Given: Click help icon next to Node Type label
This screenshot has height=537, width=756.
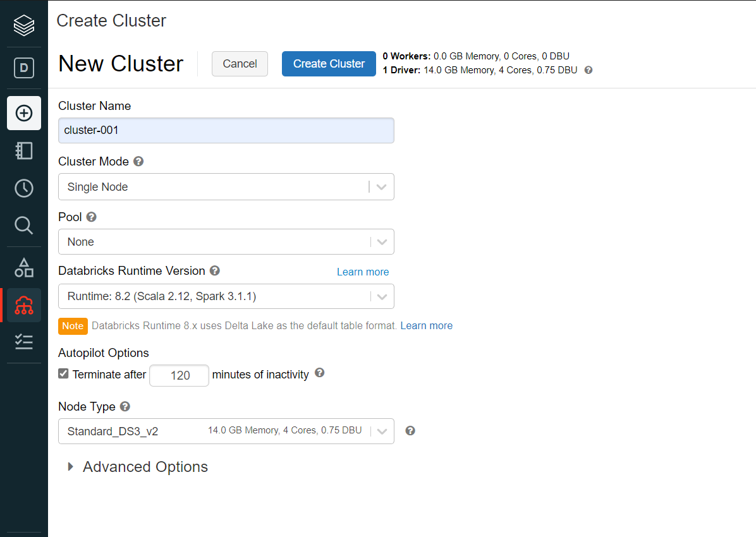Looking at the screenshot, I should point(125,406).
